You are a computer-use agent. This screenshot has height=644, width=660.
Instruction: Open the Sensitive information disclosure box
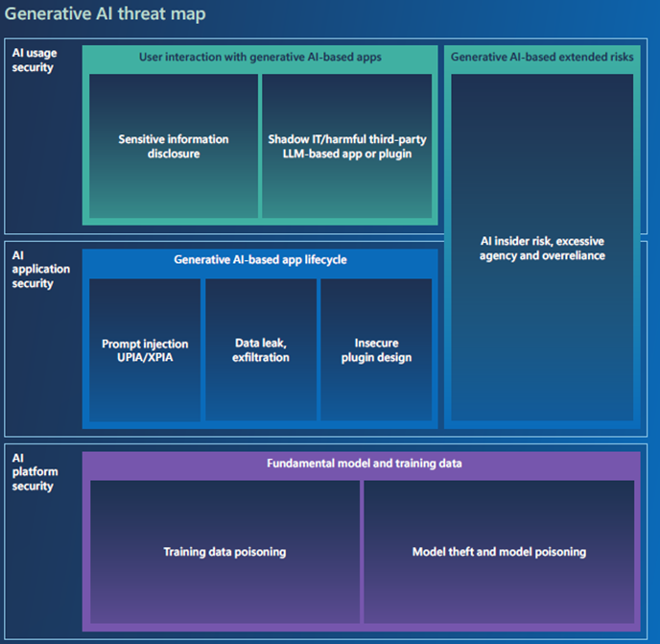pyautogui.click(x=174, y=146)
